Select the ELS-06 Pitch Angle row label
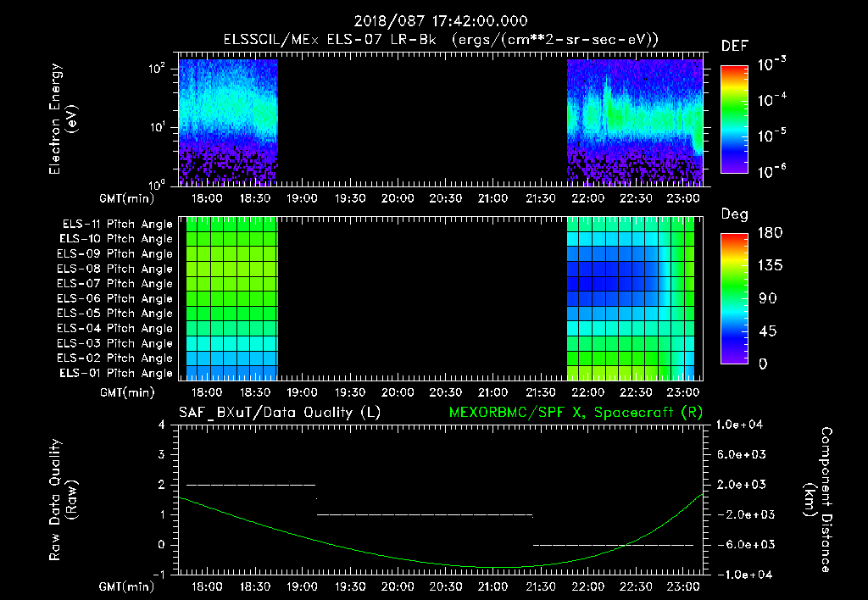The image size is (868, 600). click(x=114, y=298)
